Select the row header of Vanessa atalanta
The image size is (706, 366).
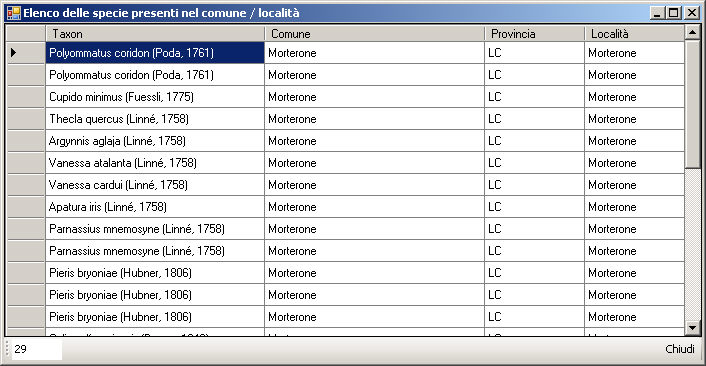coord(26,163)
